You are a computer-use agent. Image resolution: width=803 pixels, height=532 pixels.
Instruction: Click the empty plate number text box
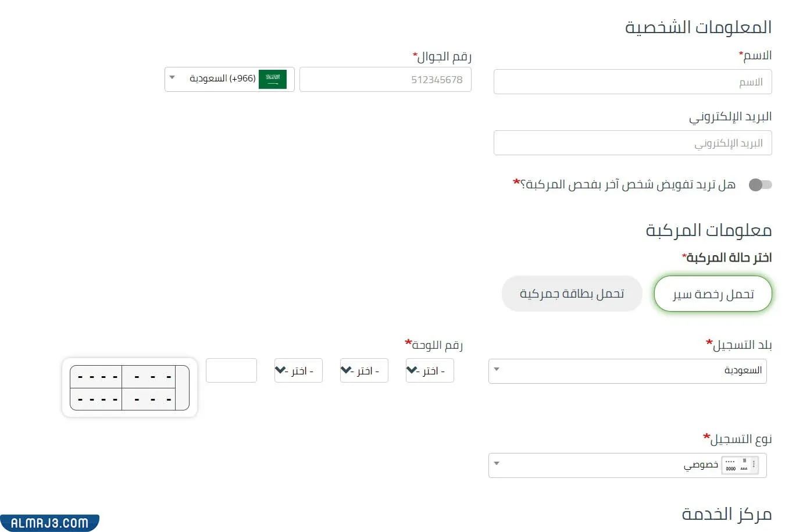(x=231, y=370)
